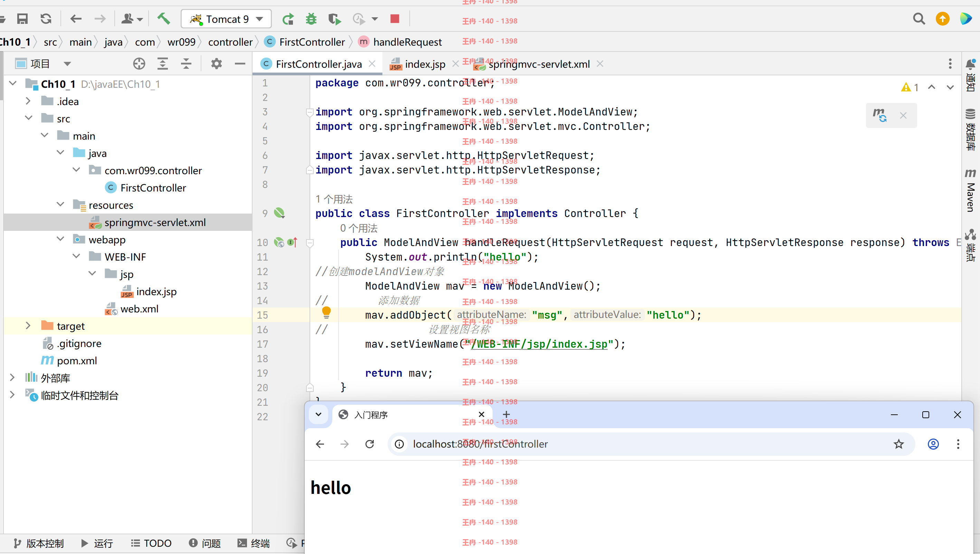Open the user account dropdown in toolbar

132,19
